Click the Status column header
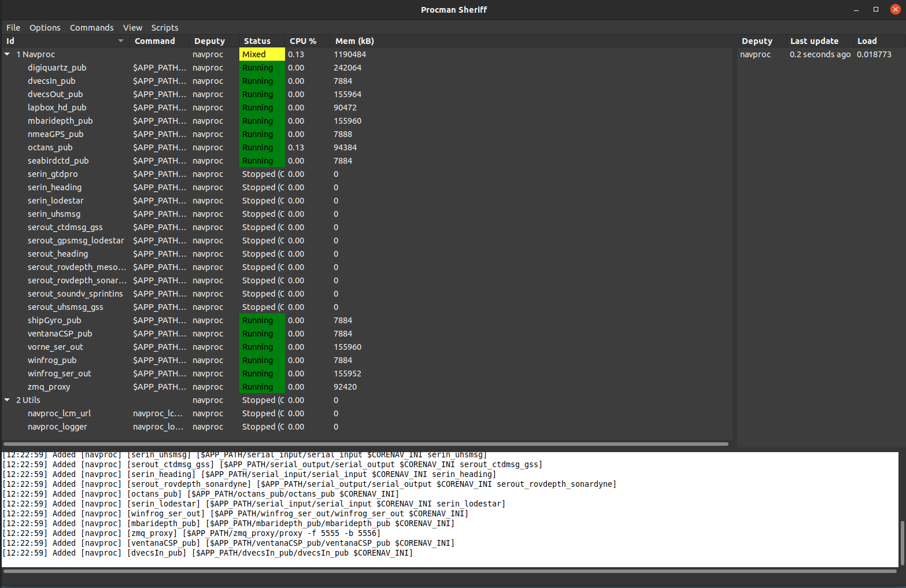Viewport: 906px width, 588px height. [257, 41]
